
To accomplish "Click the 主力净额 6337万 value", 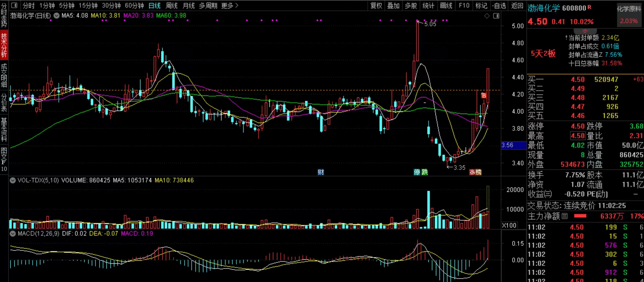I will click(612, 216).
